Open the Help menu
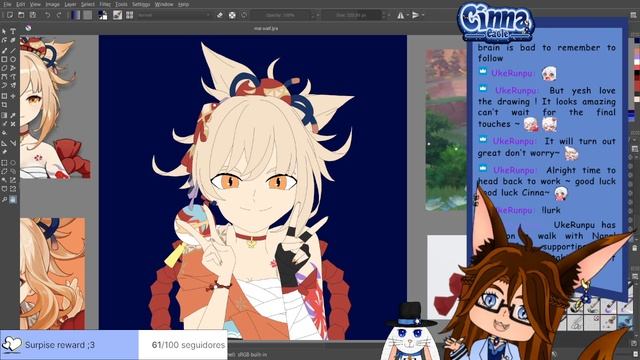The image size is (640, 360). click(183, 4)
